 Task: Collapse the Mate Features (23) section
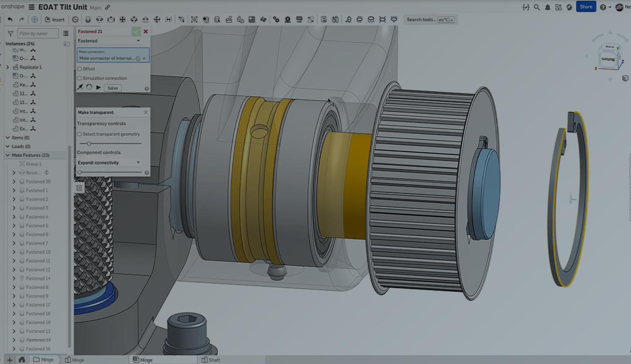coord(7,155)
